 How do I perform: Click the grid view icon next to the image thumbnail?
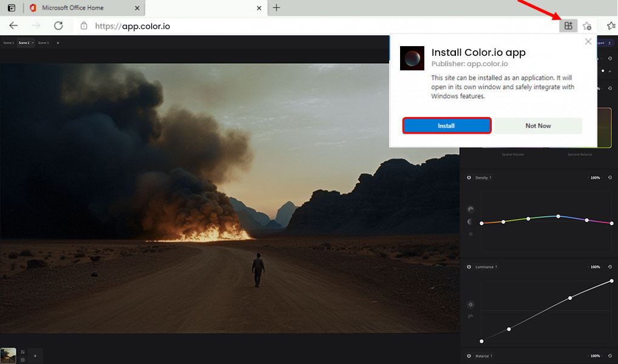pos(22,351)
